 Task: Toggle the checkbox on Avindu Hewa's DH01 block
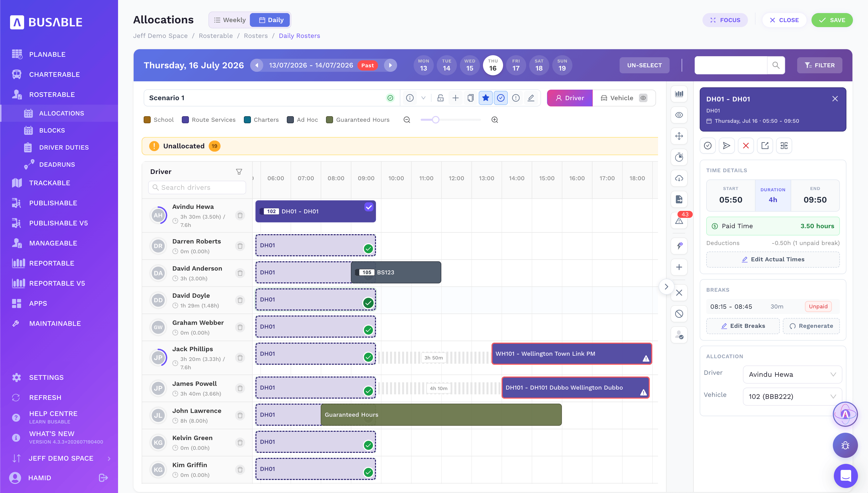point(369,207)
